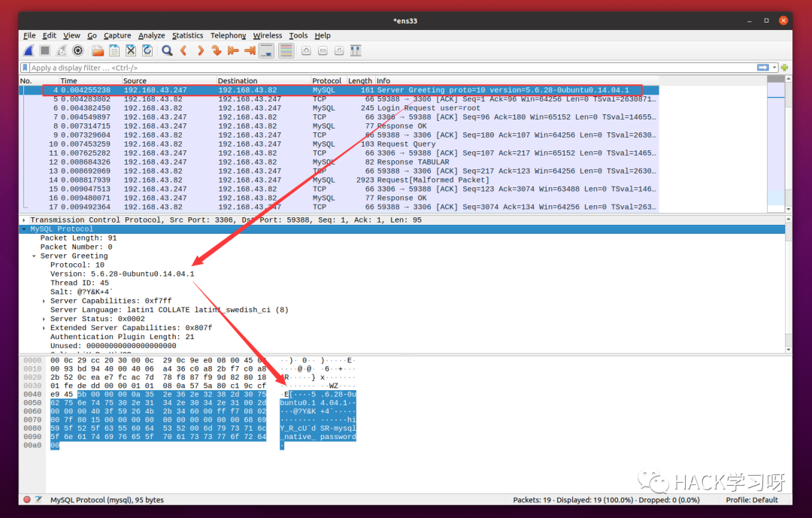Viewport: 812px width, 518px height.
Task: Find a packet (magnifier icon)
Action: (x=167, y=51)
